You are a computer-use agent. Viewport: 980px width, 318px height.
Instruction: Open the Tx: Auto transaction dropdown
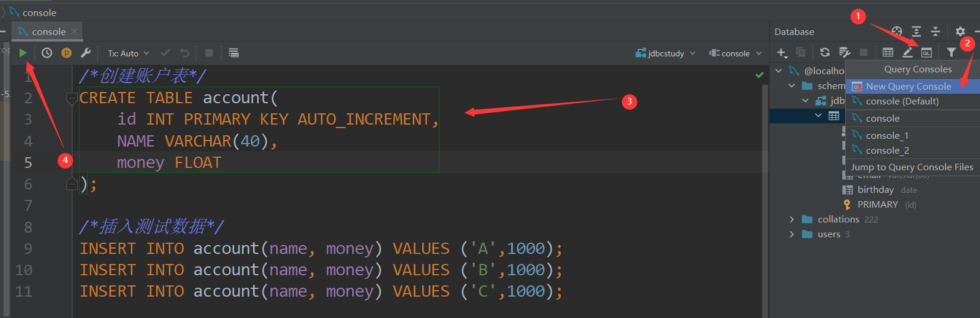(x=128, y=53)
